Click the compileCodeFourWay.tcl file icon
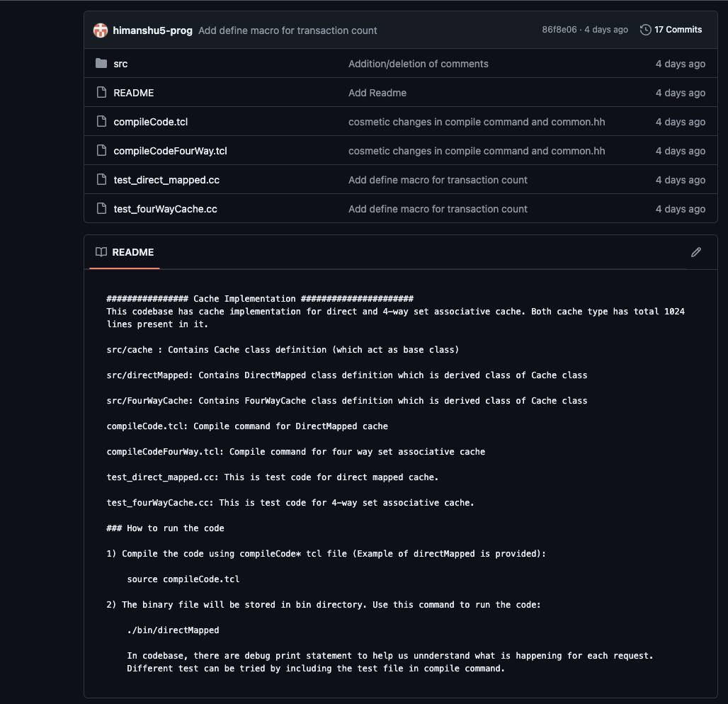728x704 pixels. [101, 150]
